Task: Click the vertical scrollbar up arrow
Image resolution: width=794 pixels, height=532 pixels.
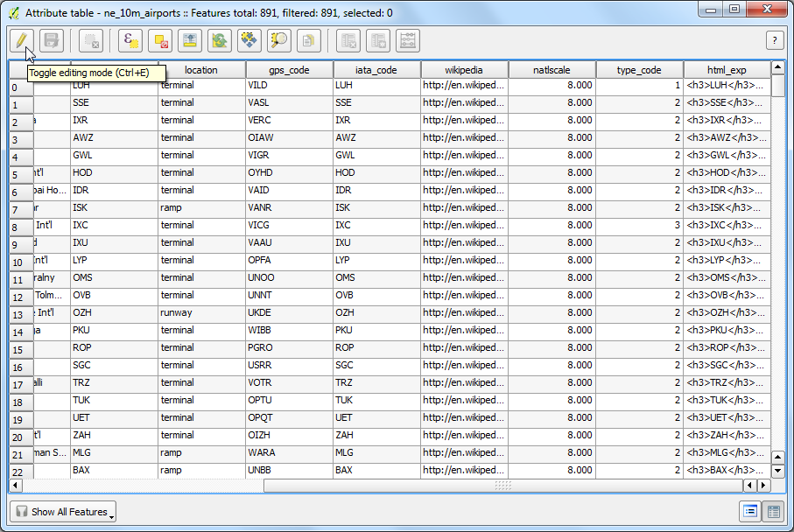Action: [x=777, y=67]
